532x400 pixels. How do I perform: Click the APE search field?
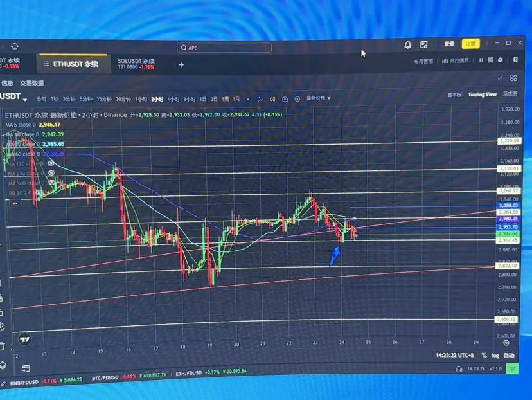tap(224, 48)
